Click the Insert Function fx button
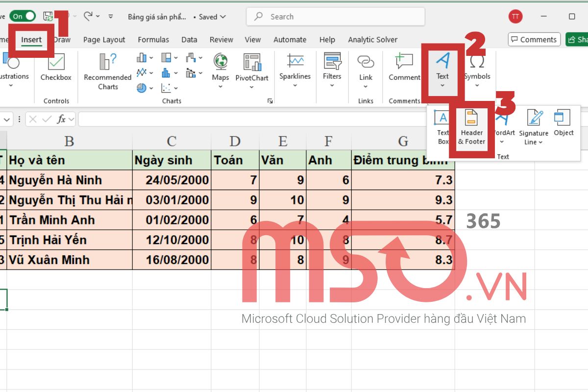This screenshot has width=588, height=392. click(61, 119)
